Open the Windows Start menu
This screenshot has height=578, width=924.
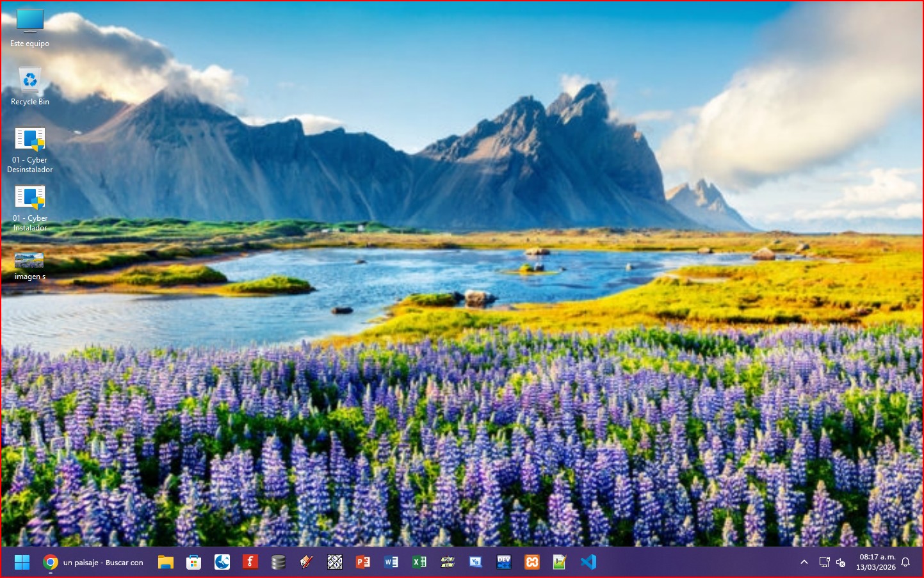22,562
